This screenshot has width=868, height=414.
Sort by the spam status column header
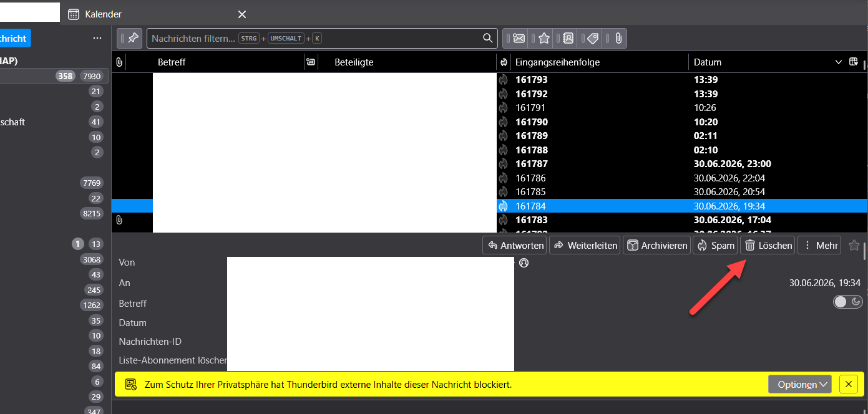click(x=504, y=62)
